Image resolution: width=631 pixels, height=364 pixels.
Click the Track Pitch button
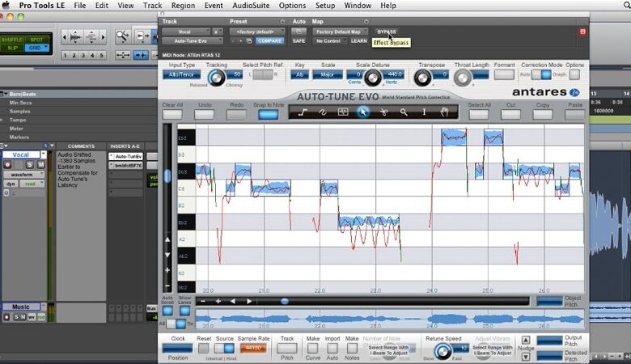coord(287,349)
